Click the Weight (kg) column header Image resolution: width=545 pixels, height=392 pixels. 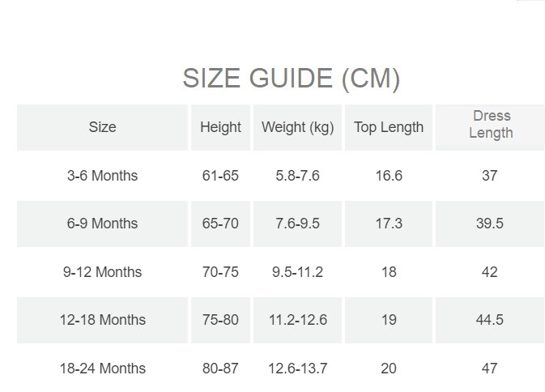coord(297,127)
